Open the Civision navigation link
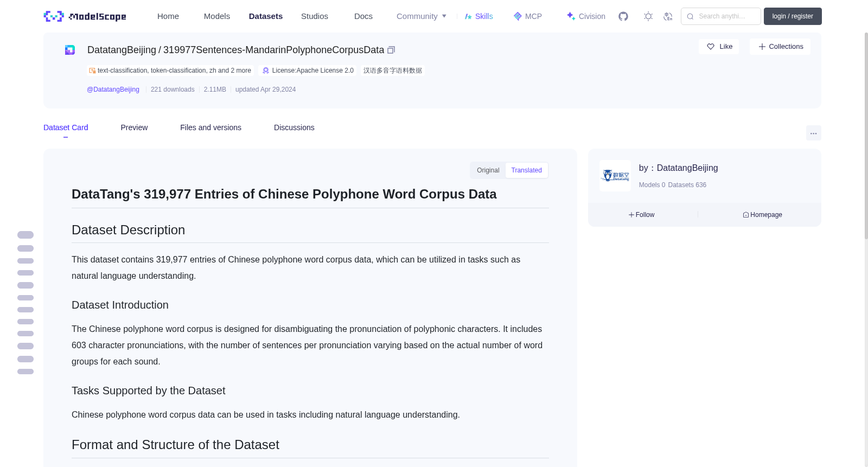This screenshot has height=467, width=868. [585, 16]
